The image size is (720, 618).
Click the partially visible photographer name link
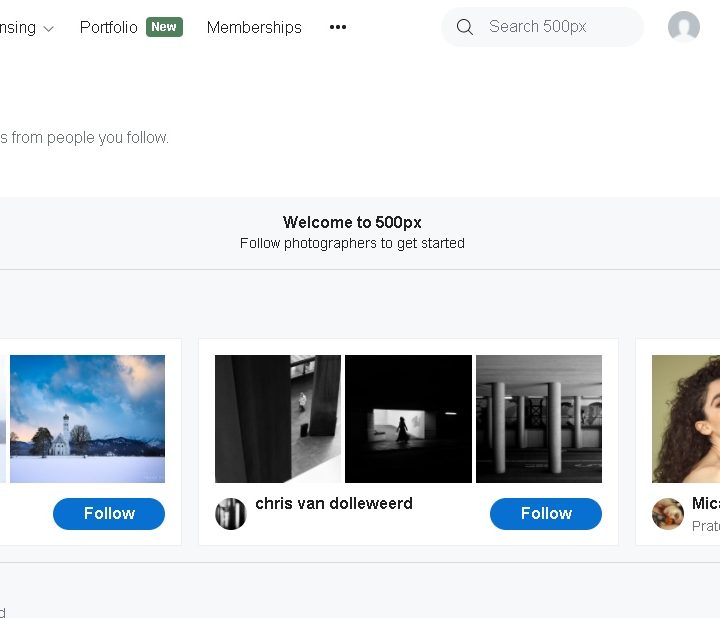point(706,503)
